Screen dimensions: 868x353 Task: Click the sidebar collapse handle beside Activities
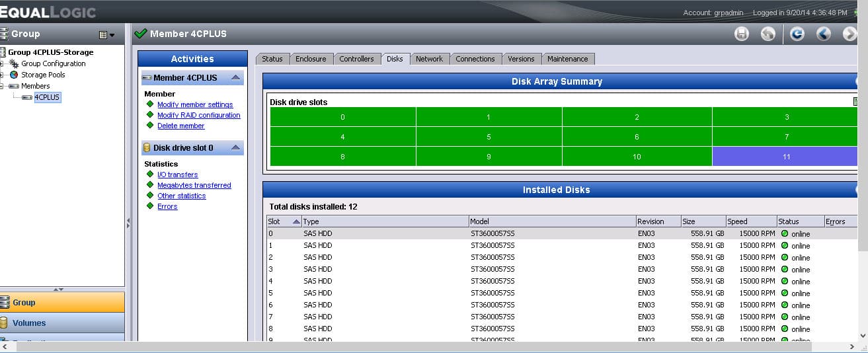click(x=128, y=224)
